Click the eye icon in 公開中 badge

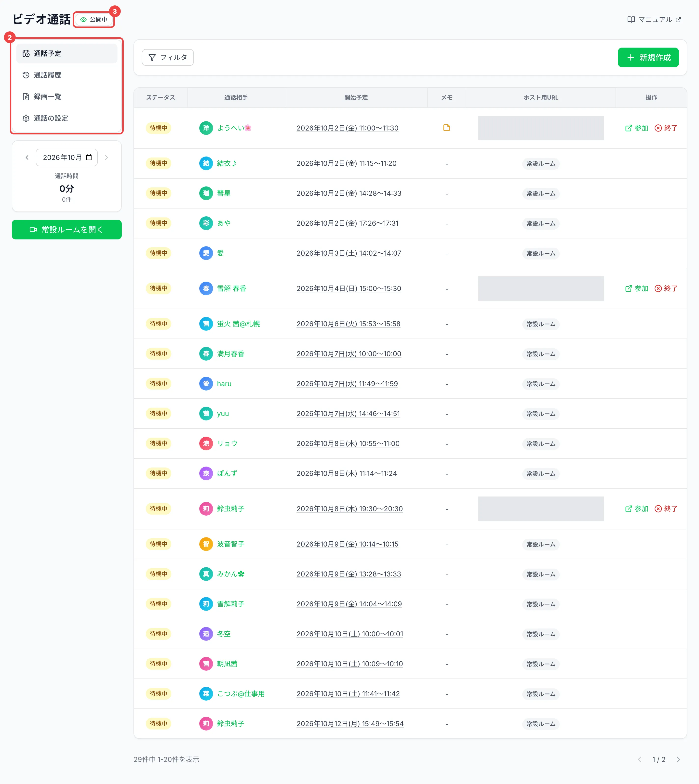(x=83, y=20)
